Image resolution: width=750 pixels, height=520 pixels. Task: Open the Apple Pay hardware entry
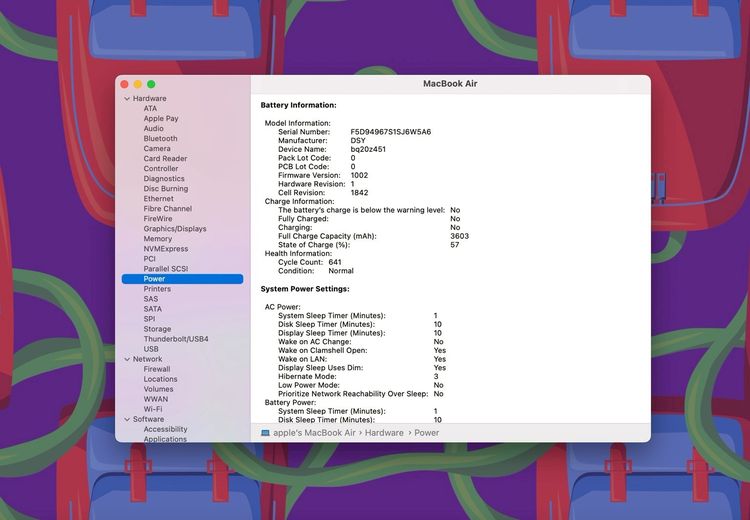[x=160, y=119]
